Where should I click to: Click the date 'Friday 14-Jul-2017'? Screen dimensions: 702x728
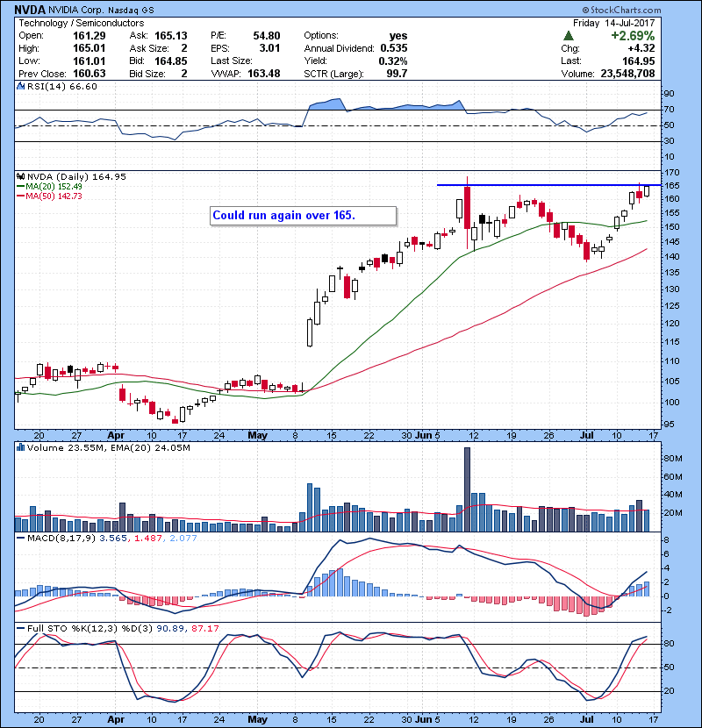click(613, 23)
